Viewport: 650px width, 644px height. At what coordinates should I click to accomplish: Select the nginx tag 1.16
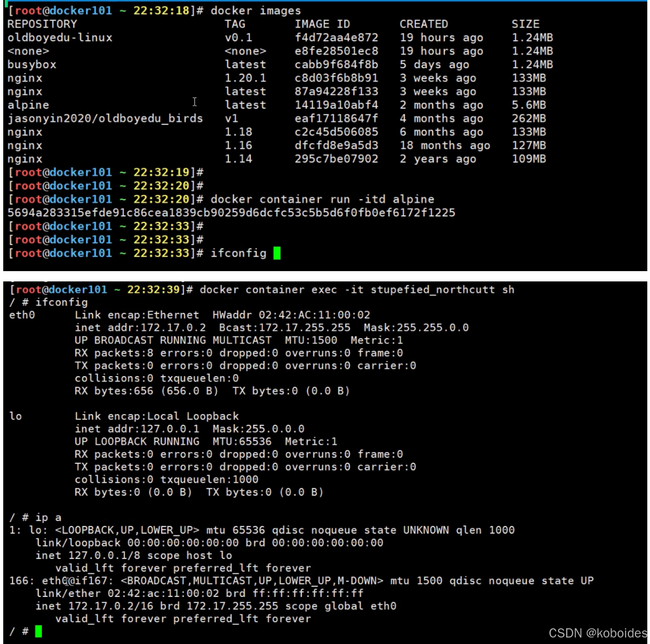pyautogui.click(x=238, y=146)
